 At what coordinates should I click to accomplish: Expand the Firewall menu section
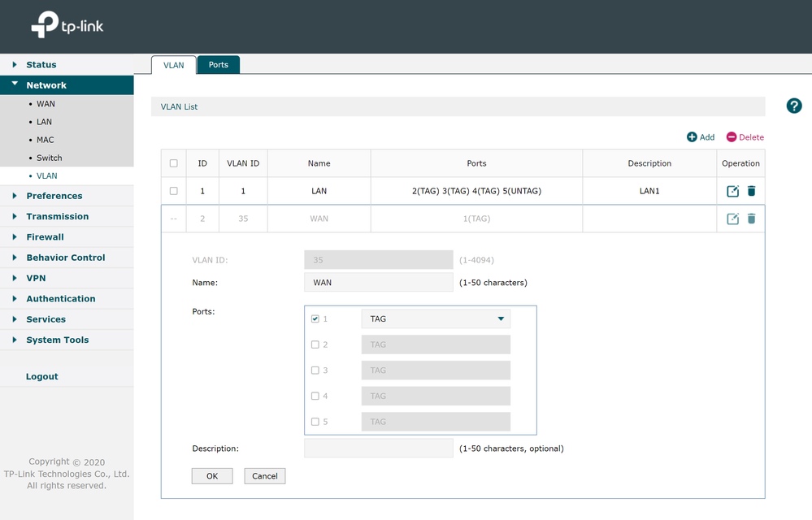click(45, 237)
